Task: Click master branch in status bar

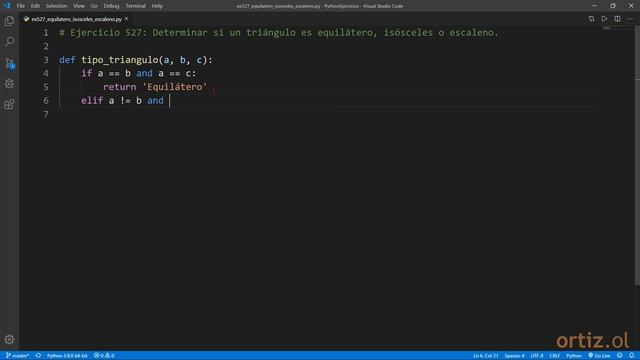Action: tap(17, 356)
